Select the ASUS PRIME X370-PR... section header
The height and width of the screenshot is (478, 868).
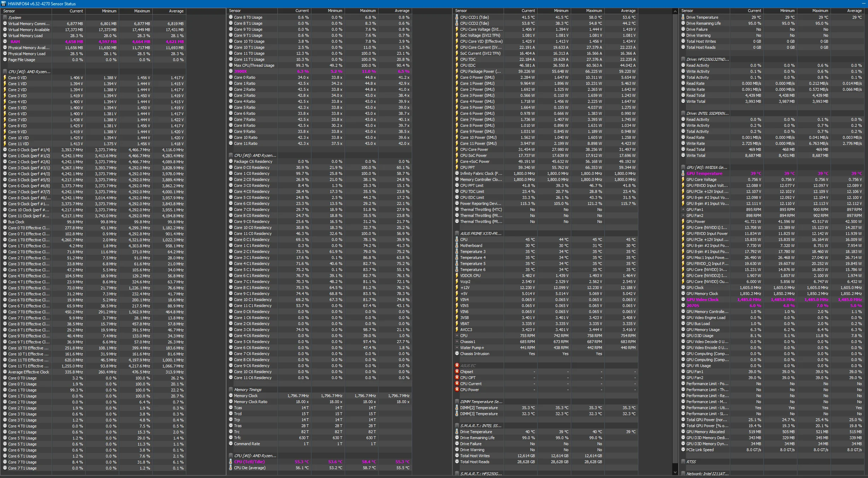pyautogui.click(x=546, y=234)
